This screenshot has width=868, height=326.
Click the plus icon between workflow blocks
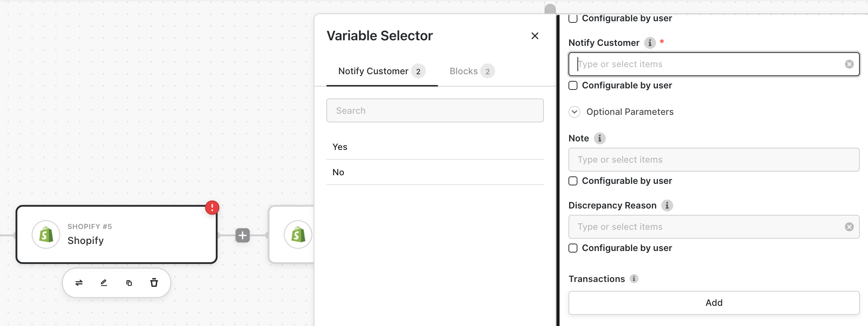click(243, 235)
